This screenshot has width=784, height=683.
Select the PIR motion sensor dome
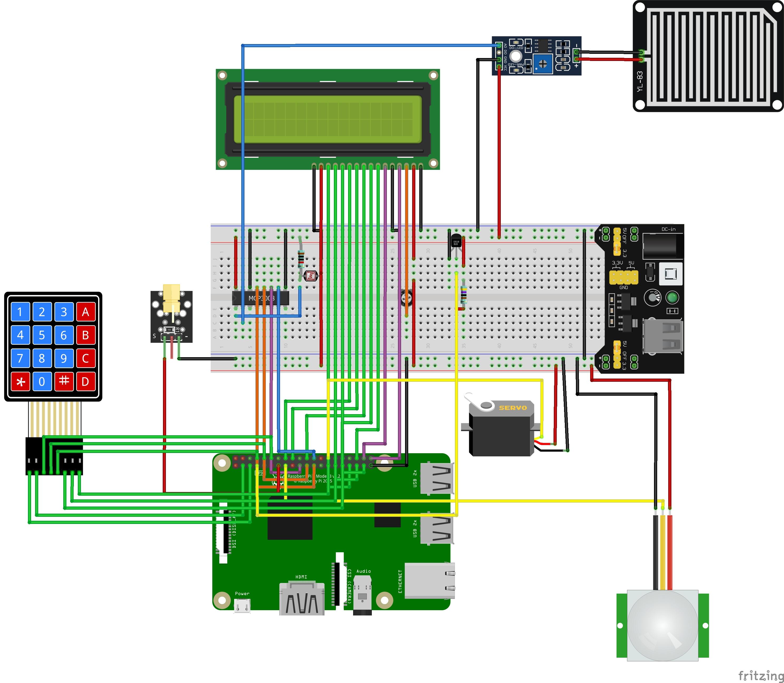pos(662,626)
